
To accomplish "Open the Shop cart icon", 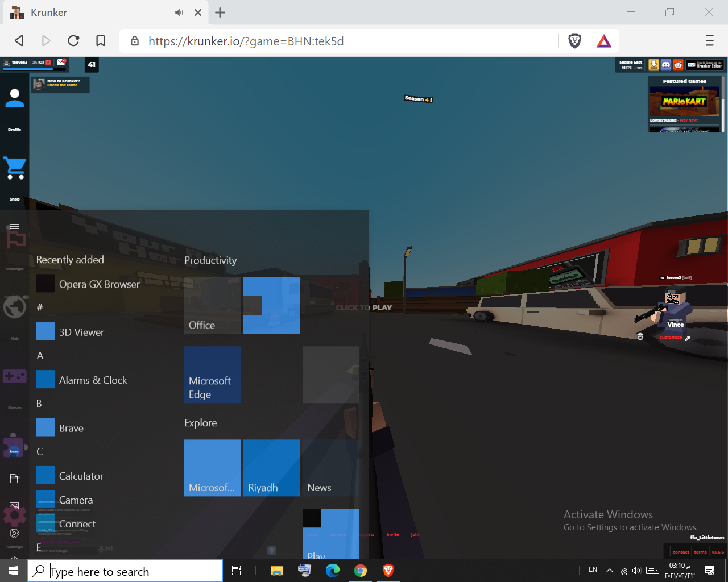I will tap(15, 168).
